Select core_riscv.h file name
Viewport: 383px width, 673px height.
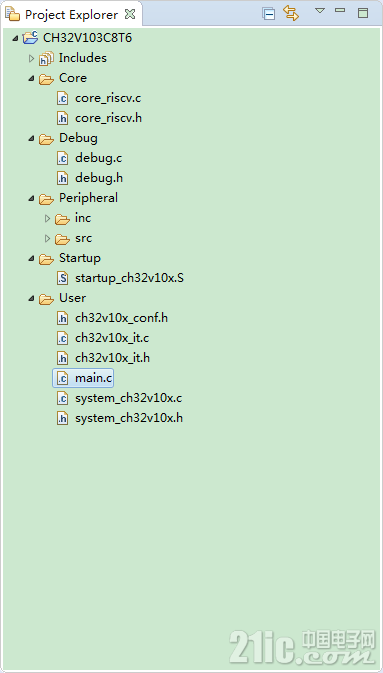pyautogui.click(x=109, y=118)
